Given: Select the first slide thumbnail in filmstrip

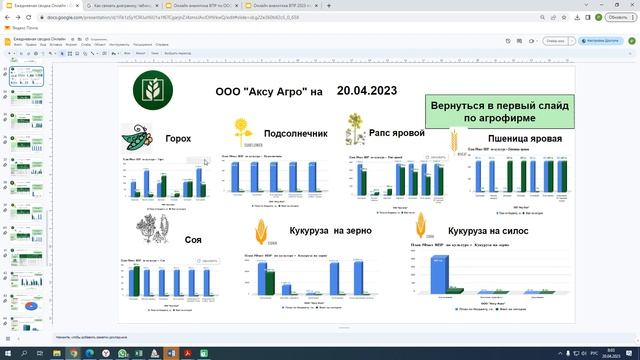Looking at the screenshot, I should tap(27, 76).
